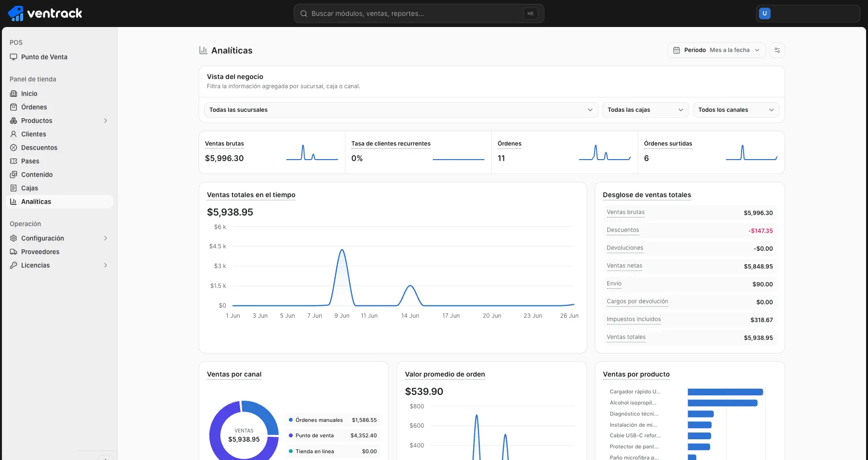The image size is (868, 460).
Task: Open Clientes from the sidebar
Action: coord(60,134)
